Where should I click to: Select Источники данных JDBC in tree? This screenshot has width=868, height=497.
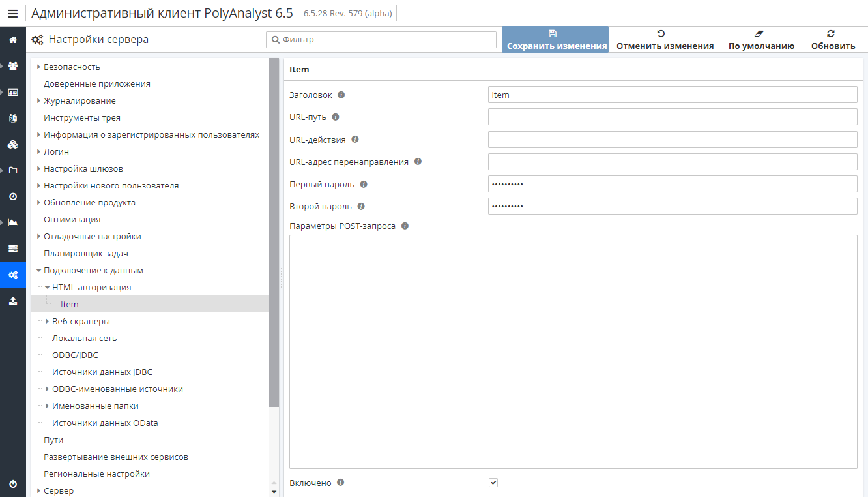[102, 372]
